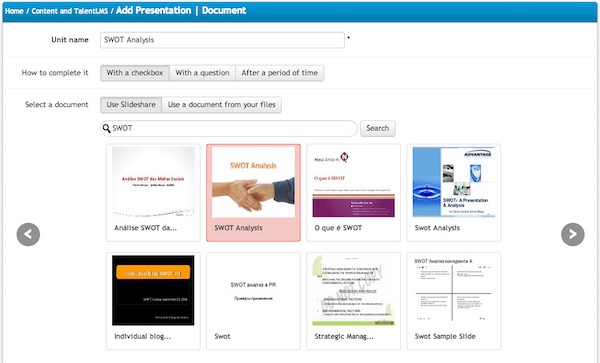Click the Unit name input field
Viewport: 600px width, 363px height.
[222, 40]
